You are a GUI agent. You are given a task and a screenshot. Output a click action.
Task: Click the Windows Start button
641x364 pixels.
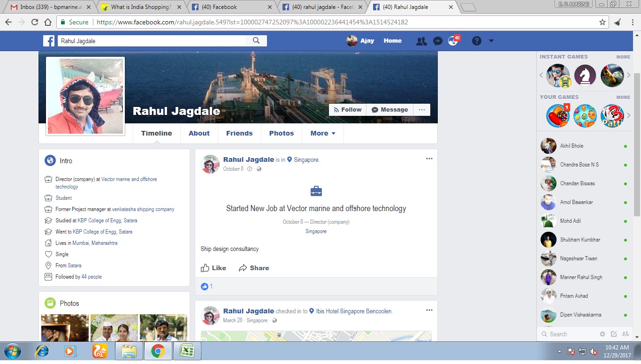tap(11, 351)
